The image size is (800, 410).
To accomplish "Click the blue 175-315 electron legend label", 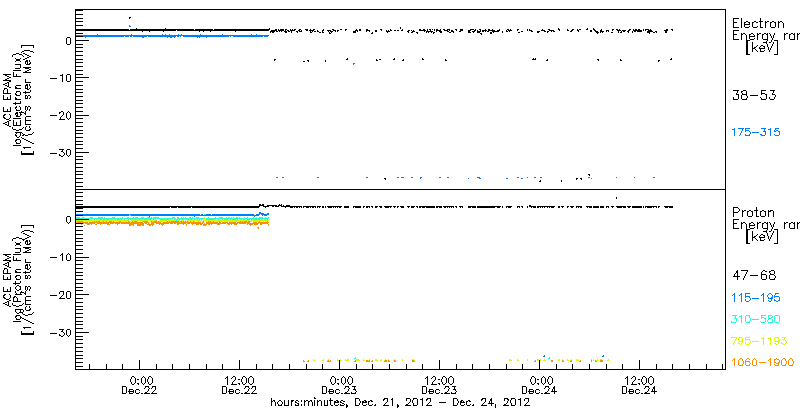I will 756,133.
